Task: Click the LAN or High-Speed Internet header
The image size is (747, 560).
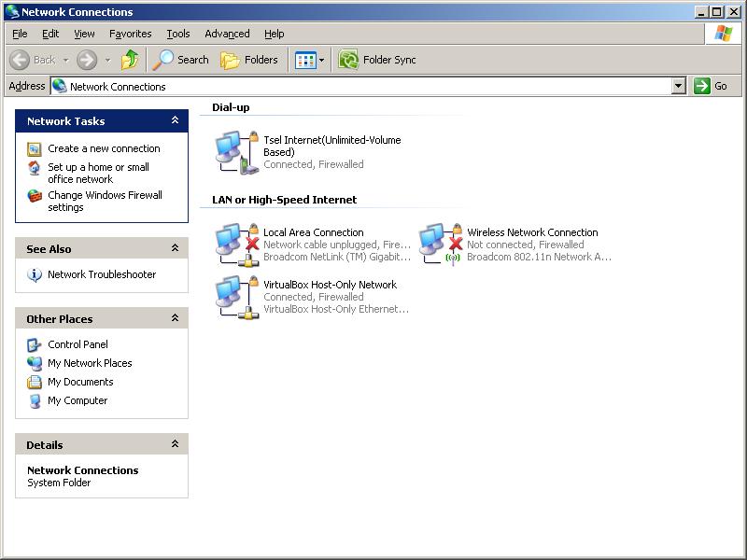Action: coord(284,200)
